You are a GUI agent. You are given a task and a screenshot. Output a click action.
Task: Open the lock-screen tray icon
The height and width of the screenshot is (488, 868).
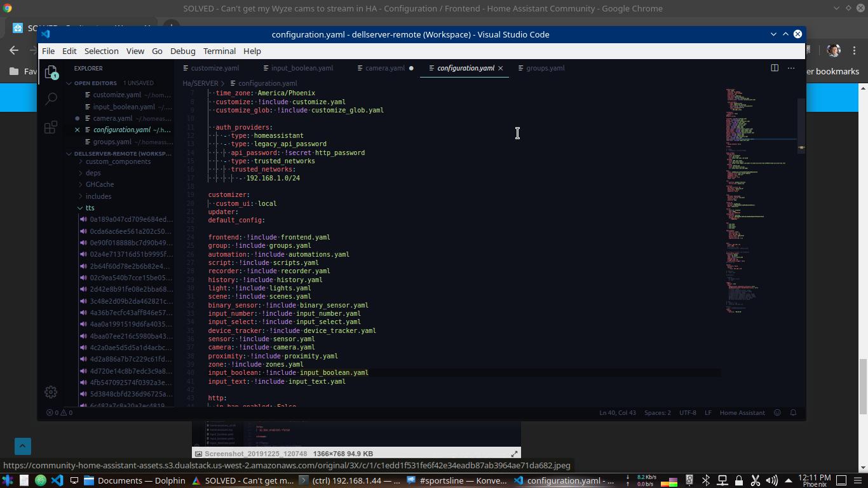pos(738,480)
